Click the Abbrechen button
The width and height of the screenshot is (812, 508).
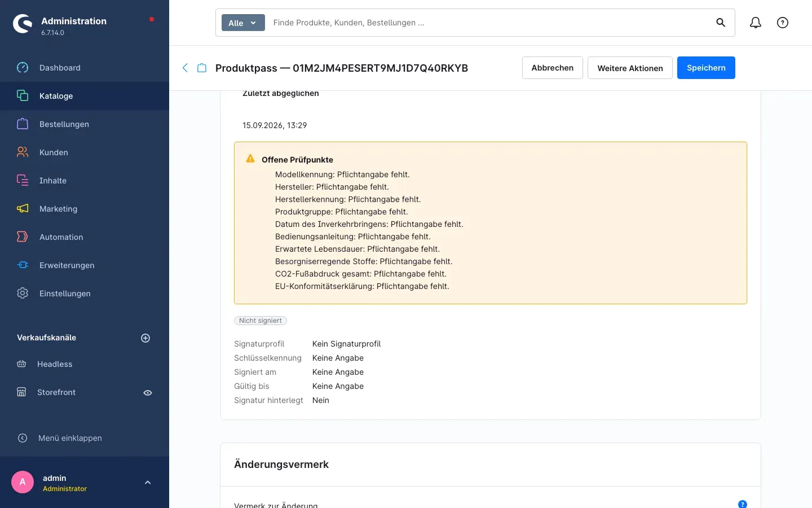(553, 68)
